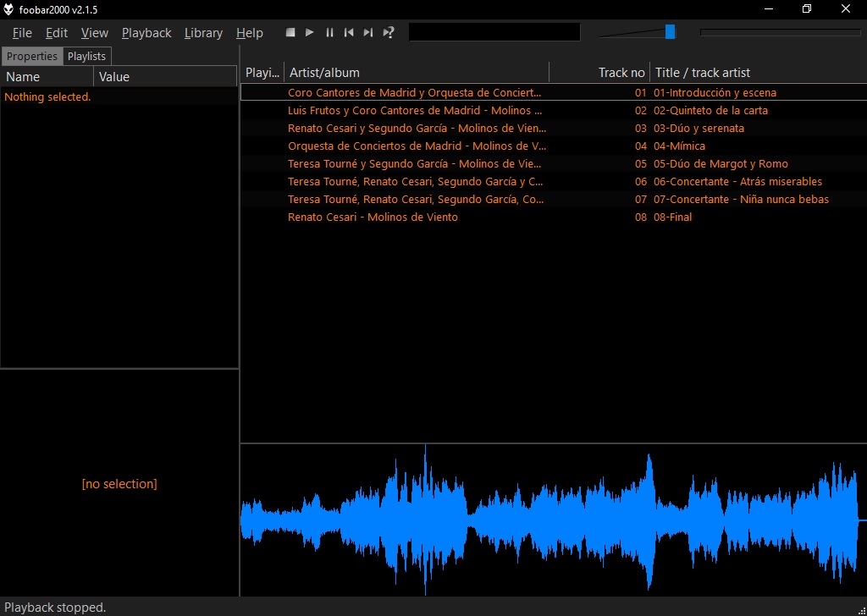Viewport: 867px width, 616px height.
Task: Skip to the next track
Action: tap(368, 32)
